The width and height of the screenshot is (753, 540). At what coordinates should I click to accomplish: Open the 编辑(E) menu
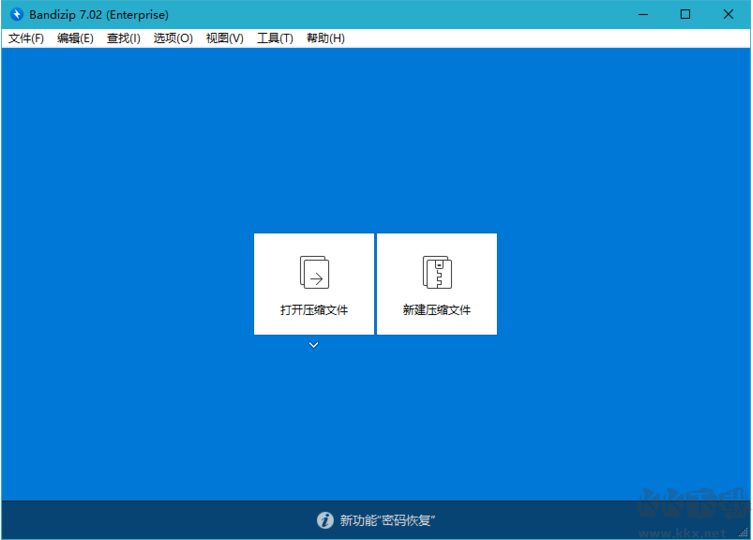tap(75, 38)
